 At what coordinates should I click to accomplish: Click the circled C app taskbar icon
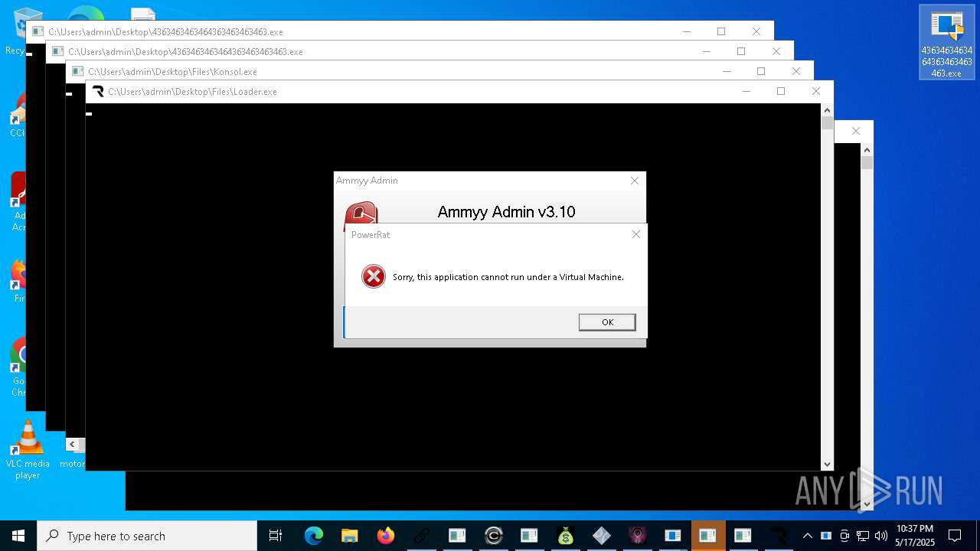[x=494, y=536]
